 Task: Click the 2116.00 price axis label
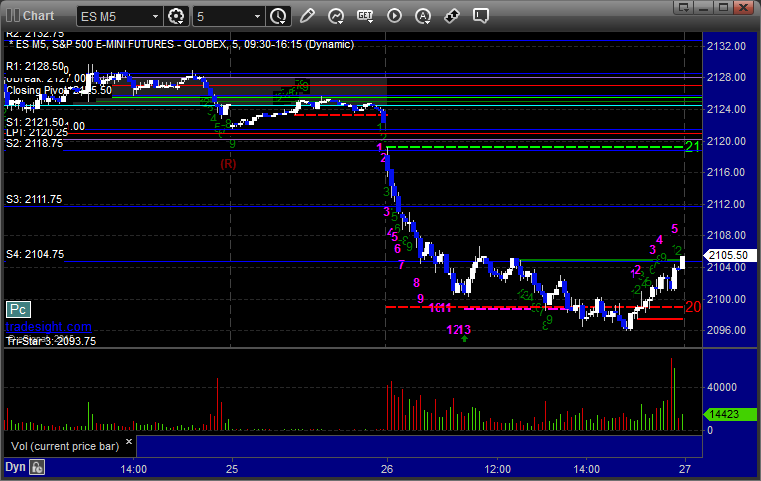(726, 172)
